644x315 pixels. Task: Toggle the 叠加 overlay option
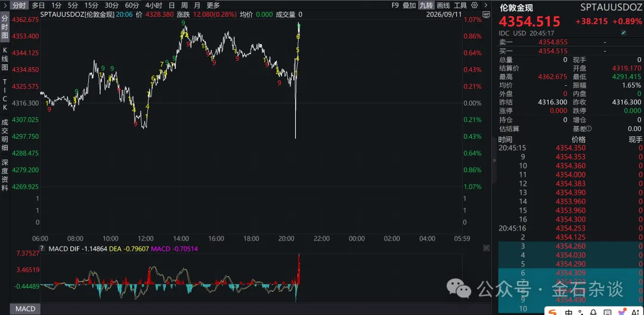tap(409, 5)
